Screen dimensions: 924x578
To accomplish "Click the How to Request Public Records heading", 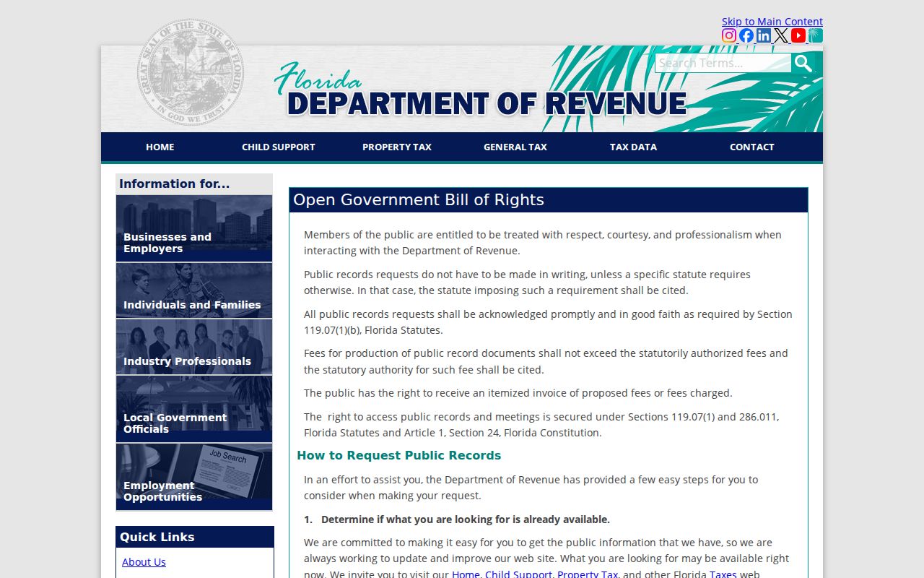I will coord(399,455).
